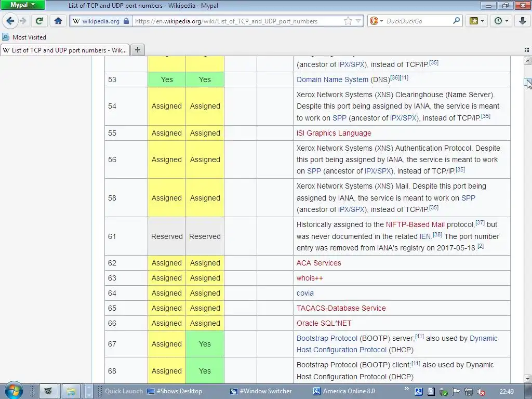Click scrollbar down arrow

pyautogui.click(x=527, y=378)
